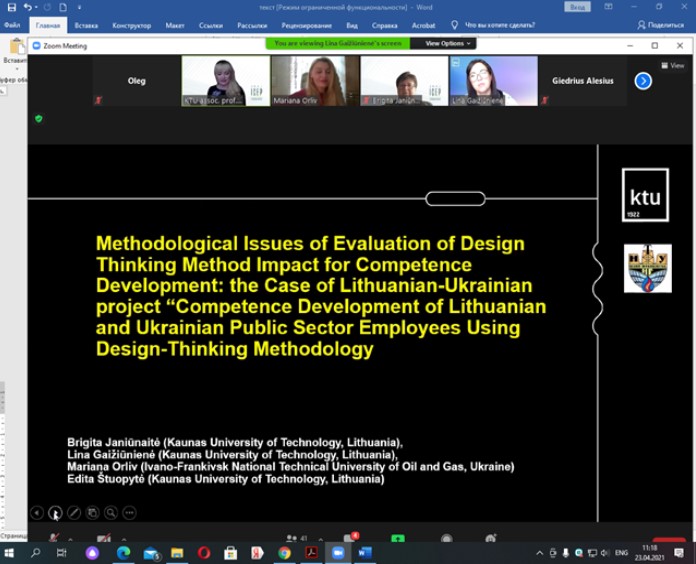
Task: Expand the View Options dropdown
Action: click(x=444, y=44)
